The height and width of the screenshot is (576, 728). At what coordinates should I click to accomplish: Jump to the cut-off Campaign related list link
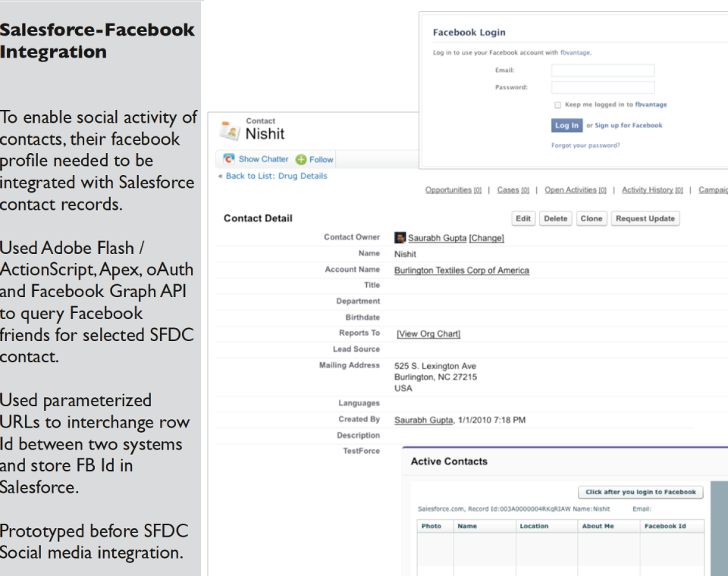pos(713,189)
